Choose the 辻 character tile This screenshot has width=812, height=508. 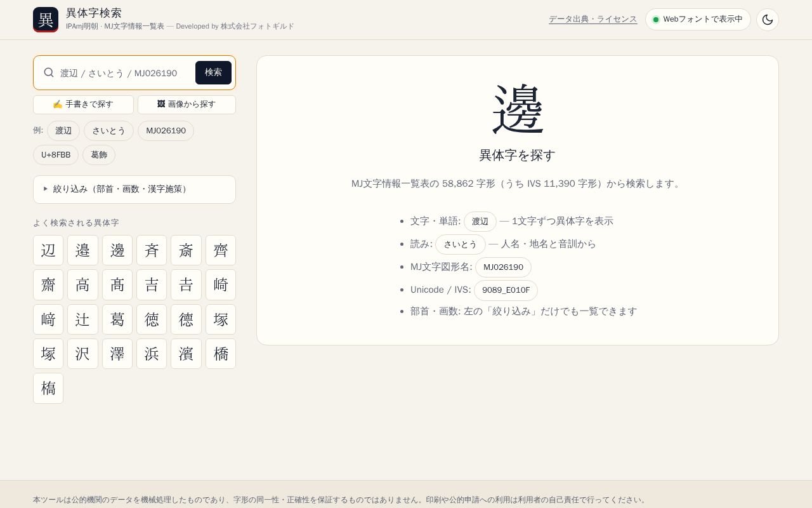pyautogui.click(x=82, y=319)
